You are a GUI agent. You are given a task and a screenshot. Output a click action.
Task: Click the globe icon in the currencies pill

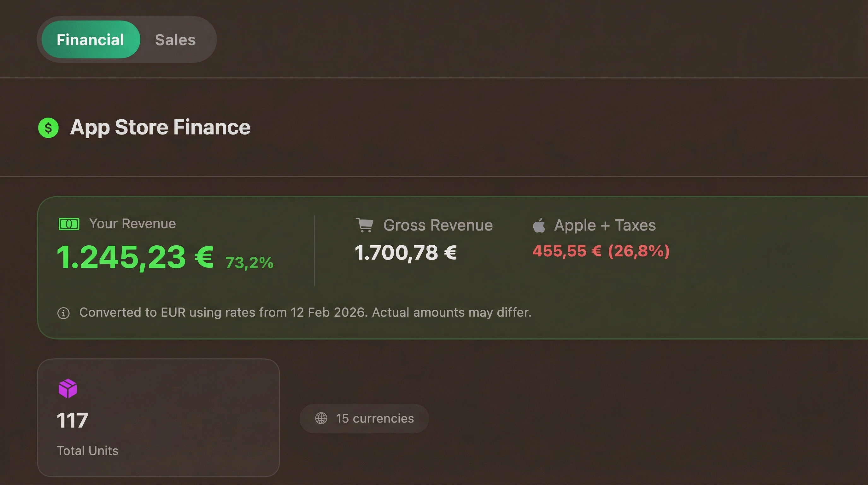click(x=321, y=418)
